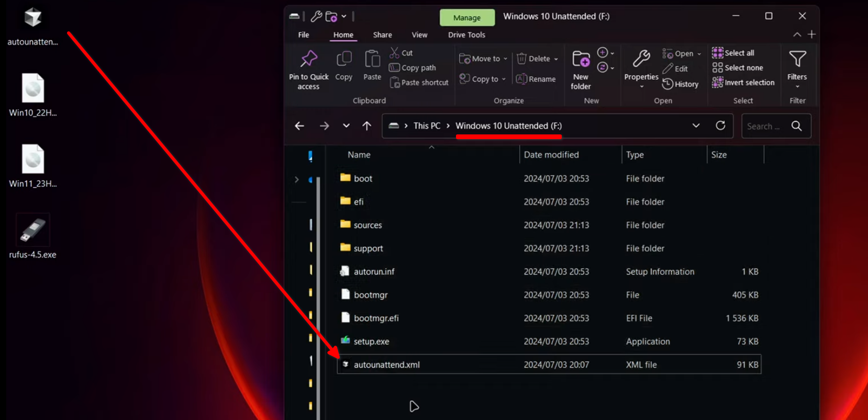The width and height of the screenshot is (868, 420).
Task: Click Copy path in ribbon
Action: 413,67
